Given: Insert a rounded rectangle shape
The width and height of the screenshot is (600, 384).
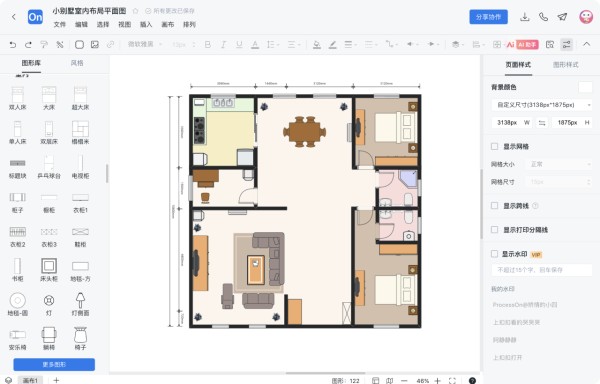Looking at the screenshot, I should tap(79, 45).
